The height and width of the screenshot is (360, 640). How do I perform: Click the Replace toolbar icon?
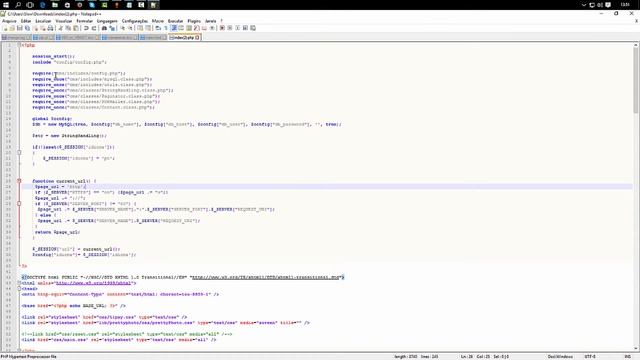click(x=112, y=28)
